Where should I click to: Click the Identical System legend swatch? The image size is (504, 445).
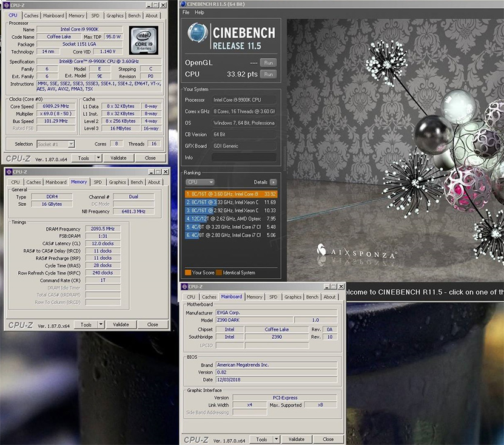pyautogui.click(x=219, y=273)
